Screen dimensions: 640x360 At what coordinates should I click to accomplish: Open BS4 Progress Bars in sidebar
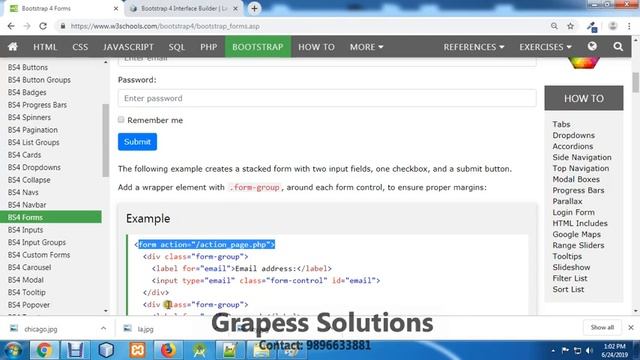(x=37, y=104)
